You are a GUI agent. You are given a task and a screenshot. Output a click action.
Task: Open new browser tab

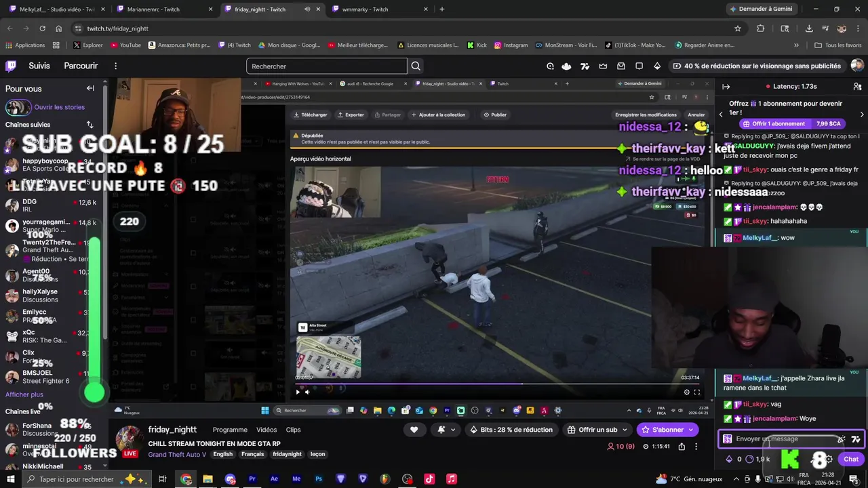tap(441, 9)
